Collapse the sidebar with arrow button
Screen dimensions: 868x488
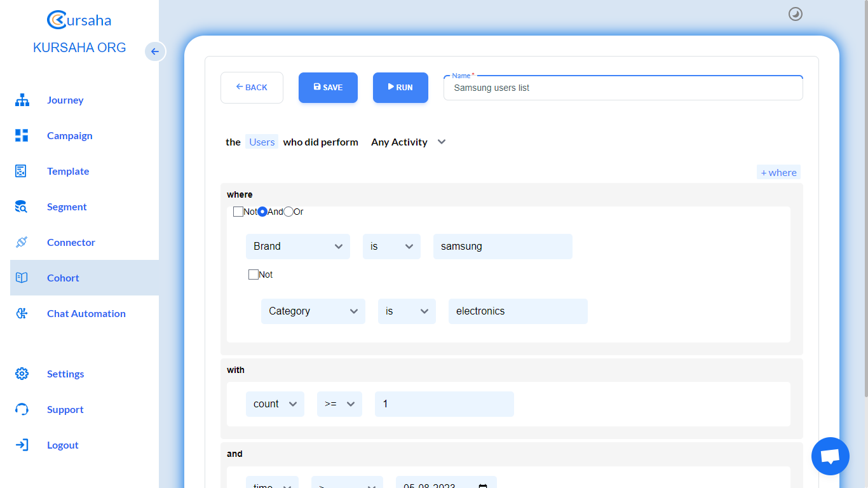pos(155,51)
